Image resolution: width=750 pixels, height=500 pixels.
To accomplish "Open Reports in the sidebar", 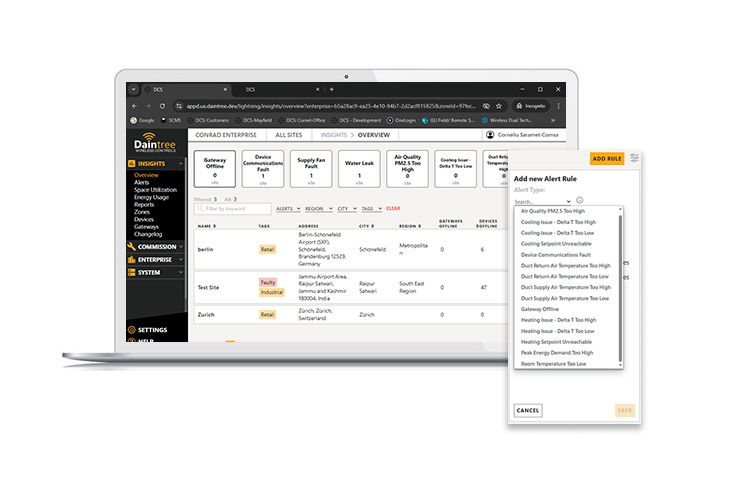I will click(144, 205).
